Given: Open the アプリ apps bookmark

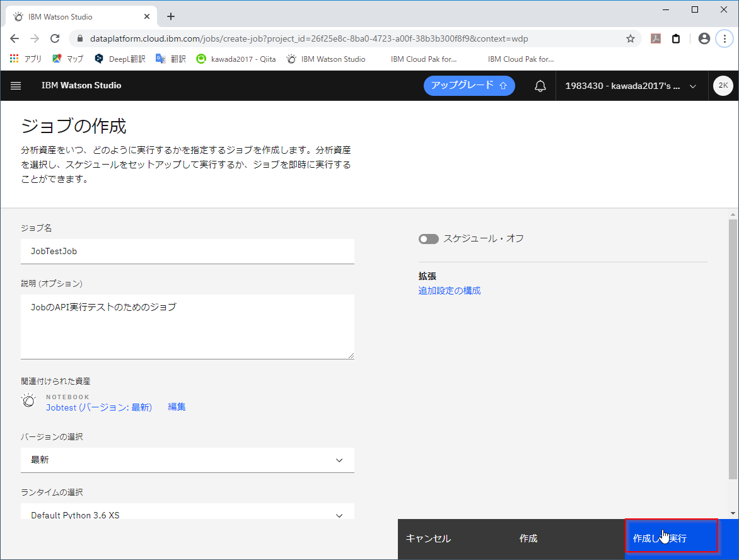Looking at the screenshot, I should [25, 59].
